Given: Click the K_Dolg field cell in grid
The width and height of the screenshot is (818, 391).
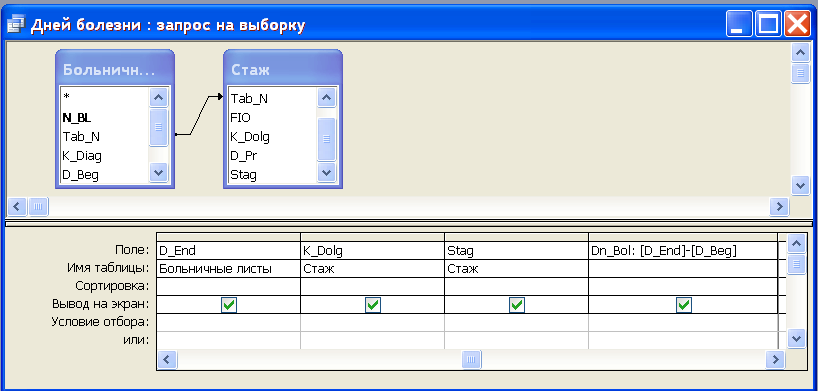Looking at the screenshot, I should (372, 251).
